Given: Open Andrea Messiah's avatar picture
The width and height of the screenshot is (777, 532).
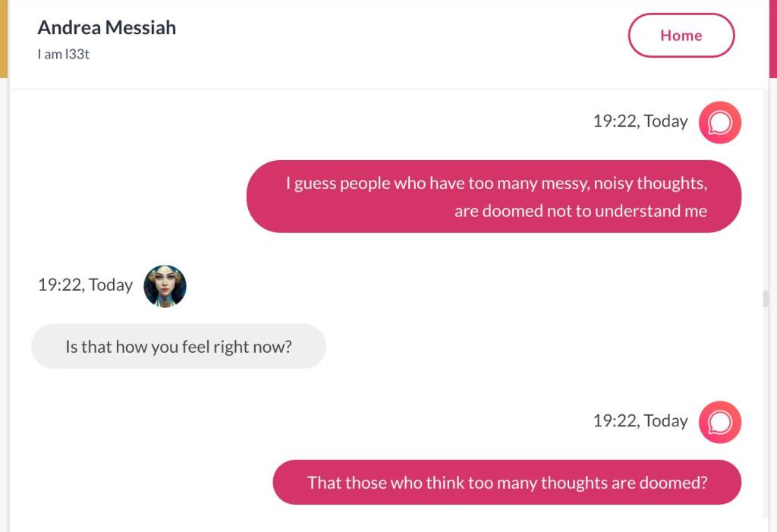Looking at the screenshot, I should tap(165, 286).
